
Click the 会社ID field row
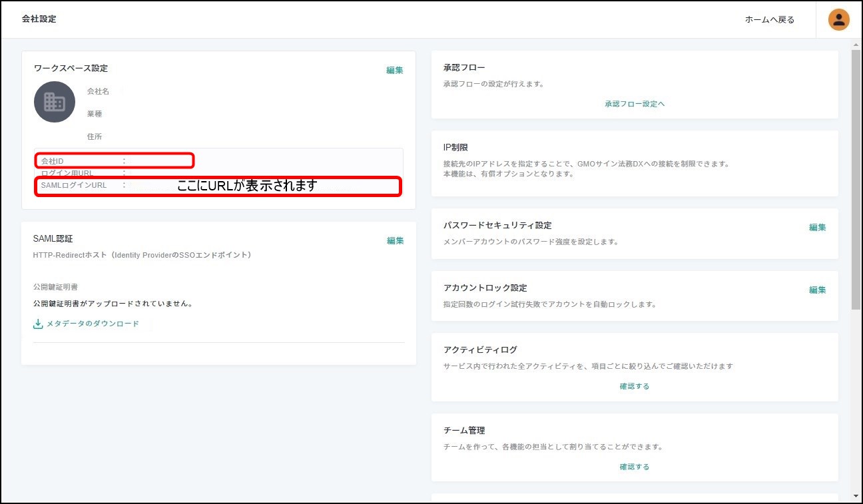[115, 160]
